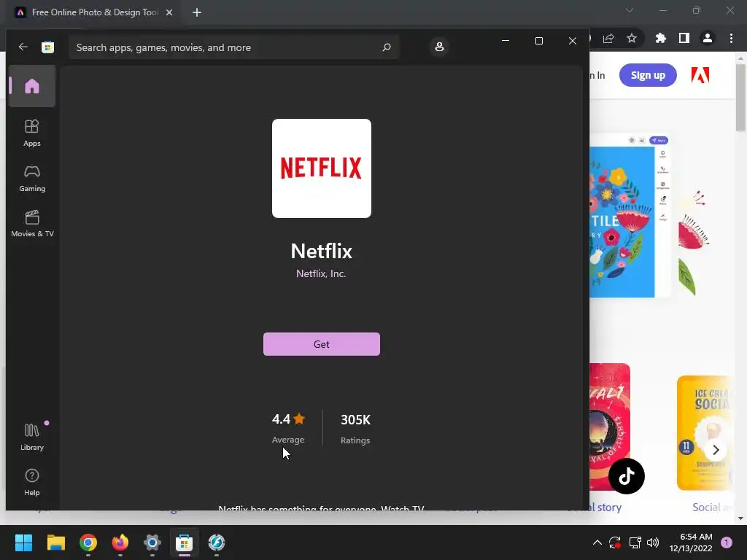Open Movies & TV section
This screenshot has width=747, height=560.
coord(32,224)
